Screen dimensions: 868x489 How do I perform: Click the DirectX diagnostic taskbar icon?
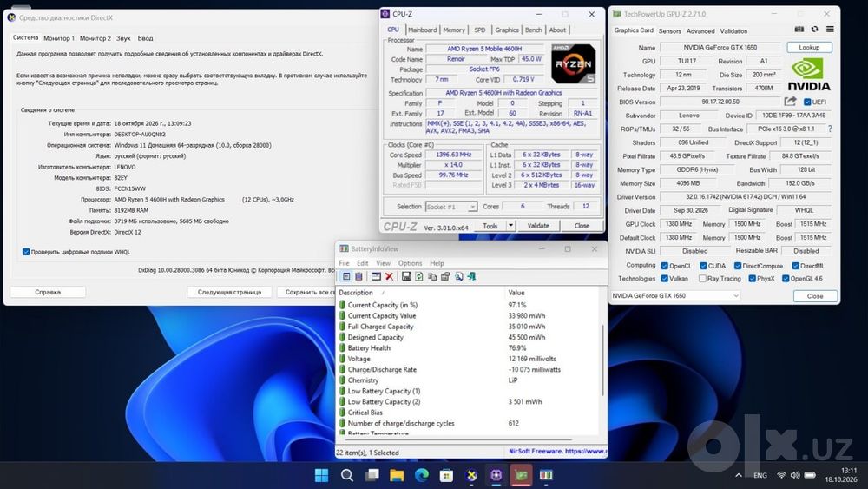coord(471,475)
